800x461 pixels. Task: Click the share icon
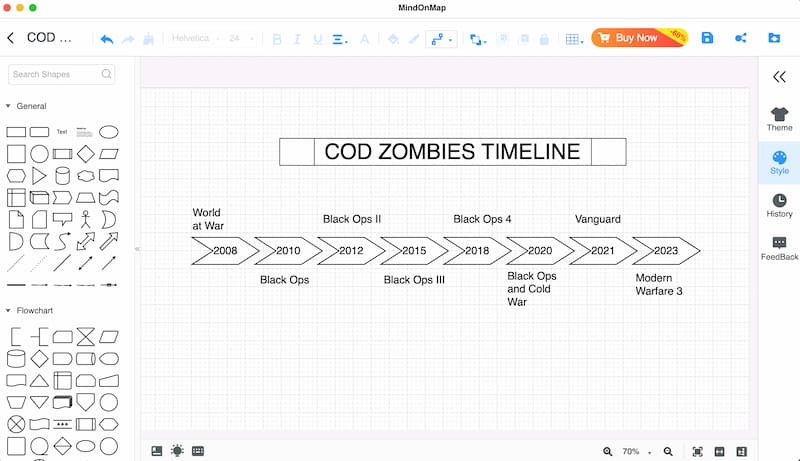coord(741,38)
